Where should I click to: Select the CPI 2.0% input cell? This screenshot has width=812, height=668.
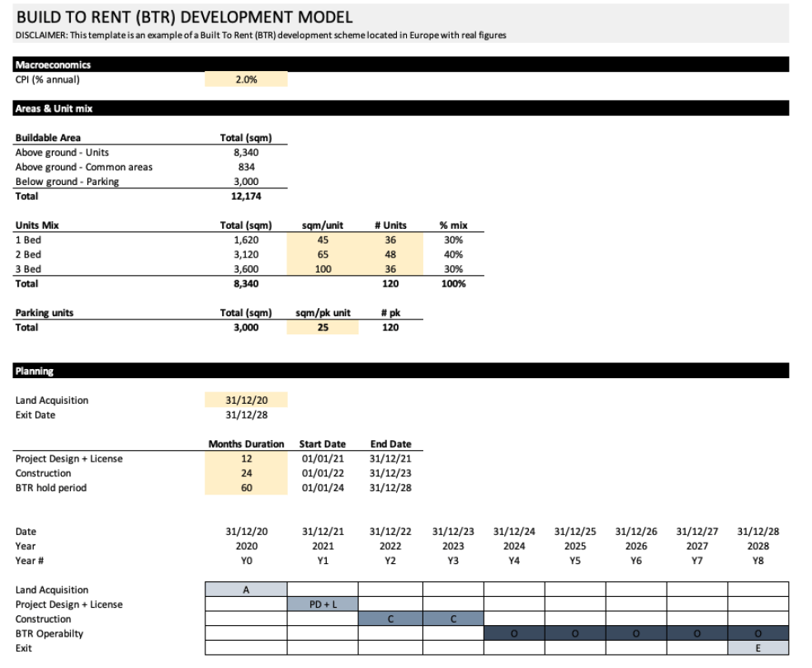245,79
